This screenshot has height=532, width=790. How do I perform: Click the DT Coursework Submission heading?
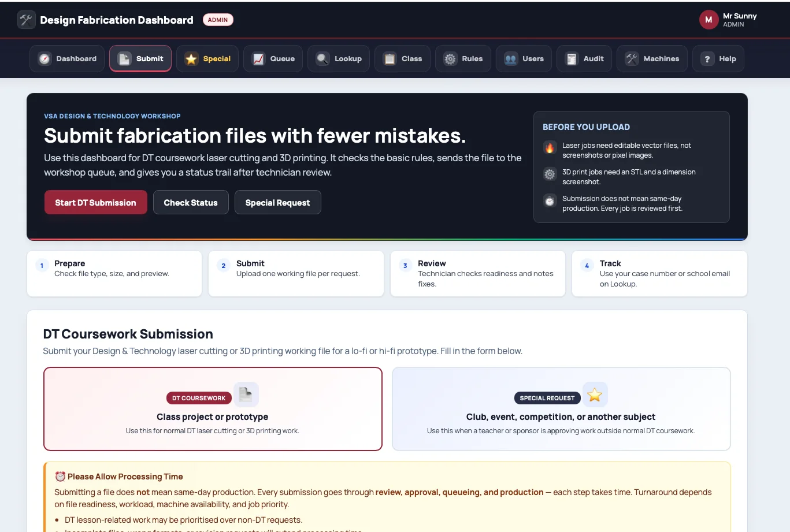pos(128,334)
